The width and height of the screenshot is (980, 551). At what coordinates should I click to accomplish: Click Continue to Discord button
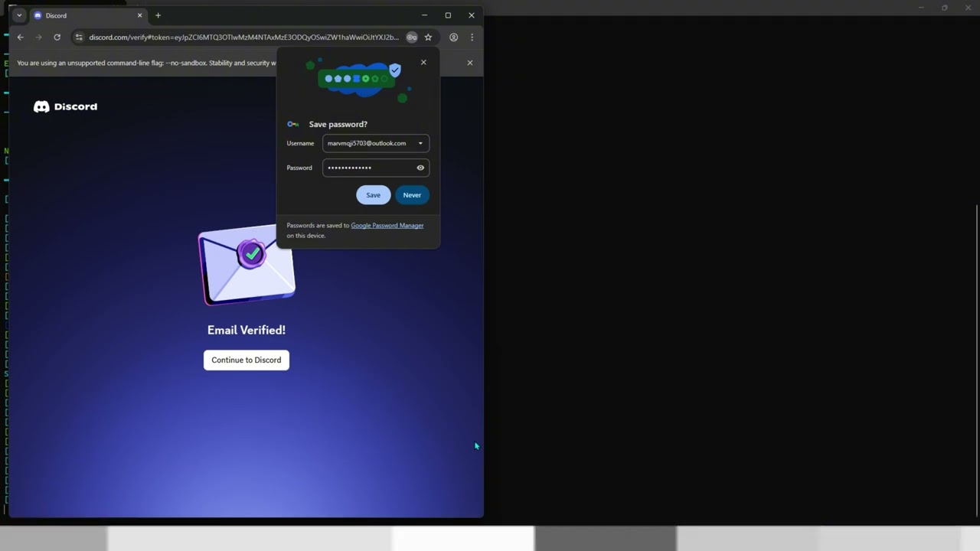pos(247,360)
